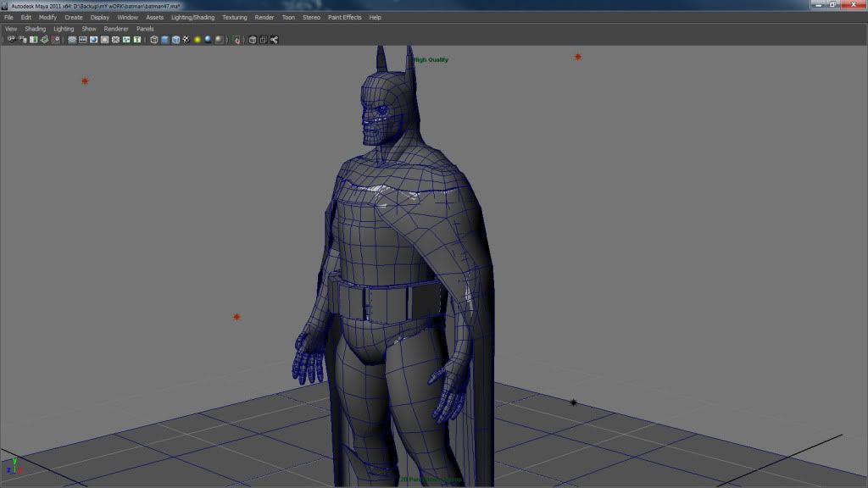Viewport: 868px width, 488px height.
Task: Open the Renderer dropdown
Action: [x=116, y=28]
